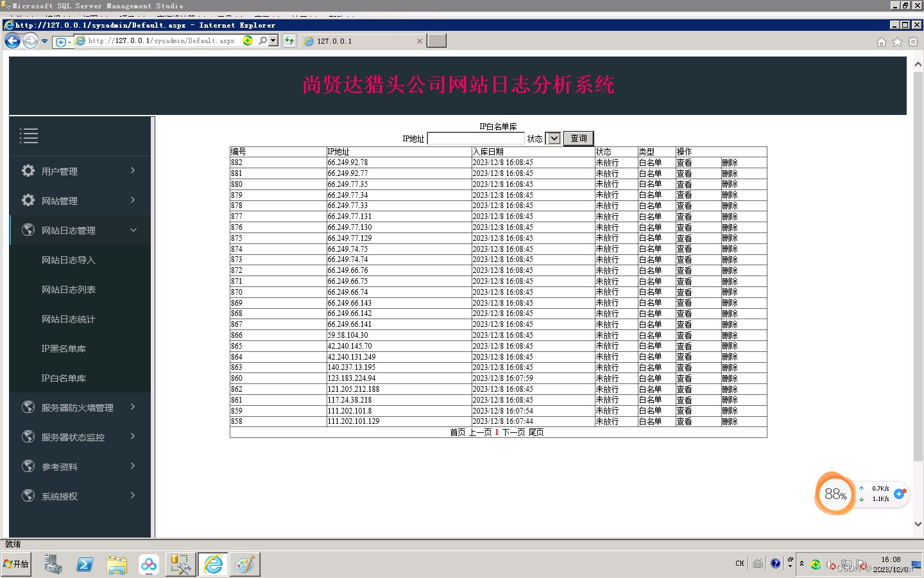Open Internet Explorer in the taskbar
The width and height of the screenshot is (924, 578).
click(213, 565)
